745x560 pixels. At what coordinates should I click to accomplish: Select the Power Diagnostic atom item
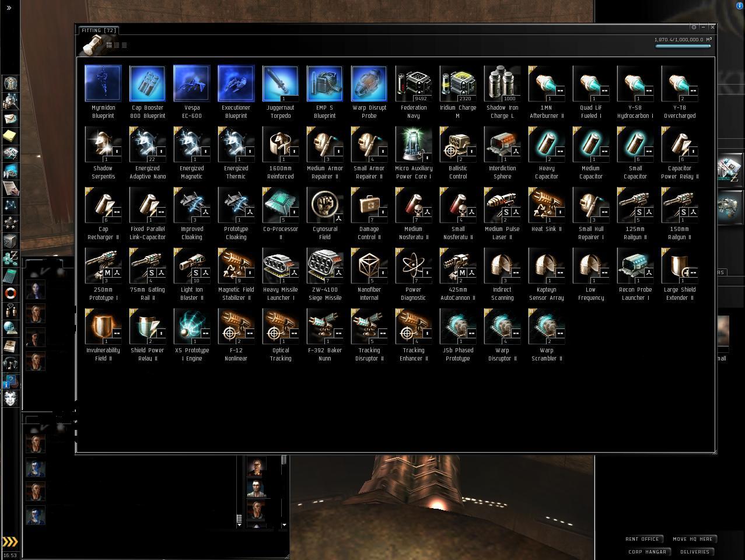point(414,273)
